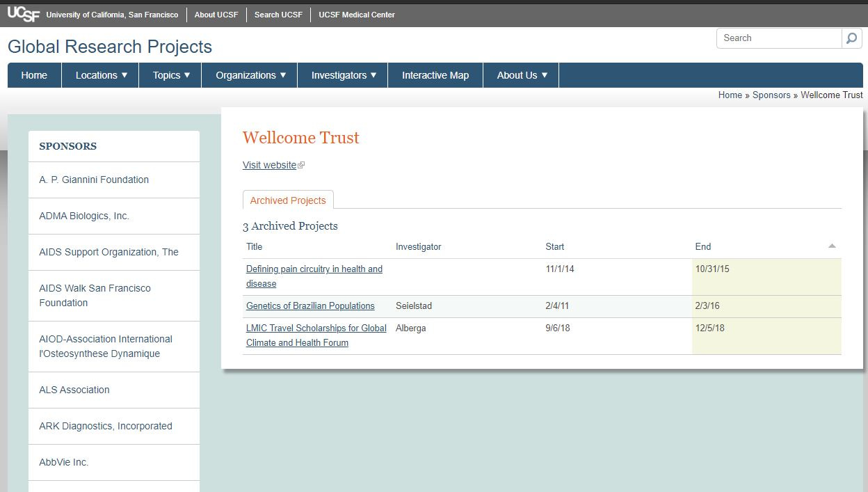Screen dimensions: 868x492
Task: Click end date 12/5/18
Action: click(710, 328)
